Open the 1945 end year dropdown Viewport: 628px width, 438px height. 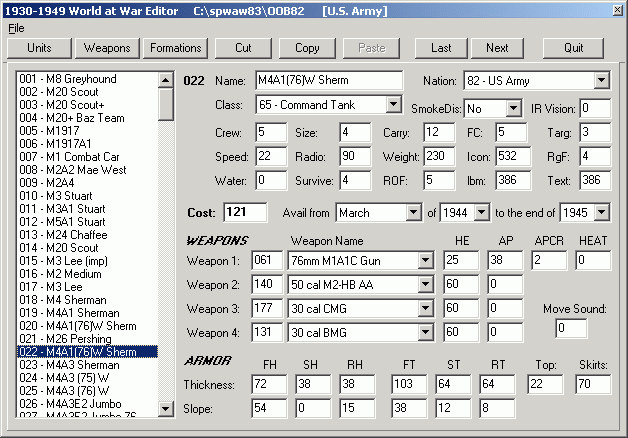click(602, 213)
